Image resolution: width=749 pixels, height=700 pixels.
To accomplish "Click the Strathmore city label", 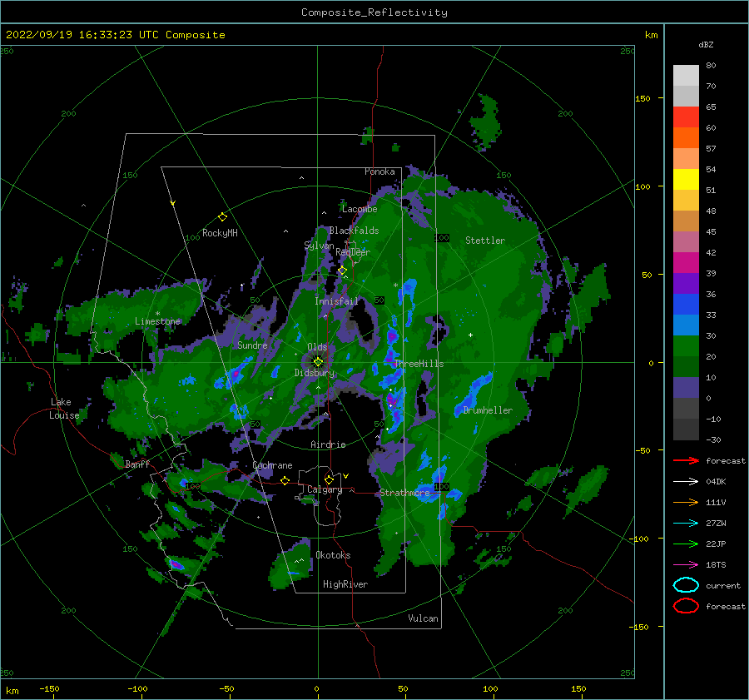I will point(404,493).
